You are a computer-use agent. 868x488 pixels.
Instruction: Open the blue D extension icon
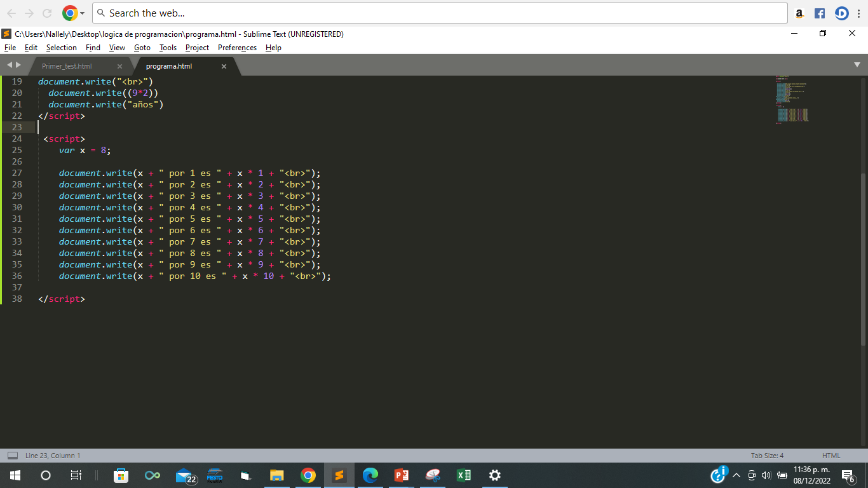[841, 13]
